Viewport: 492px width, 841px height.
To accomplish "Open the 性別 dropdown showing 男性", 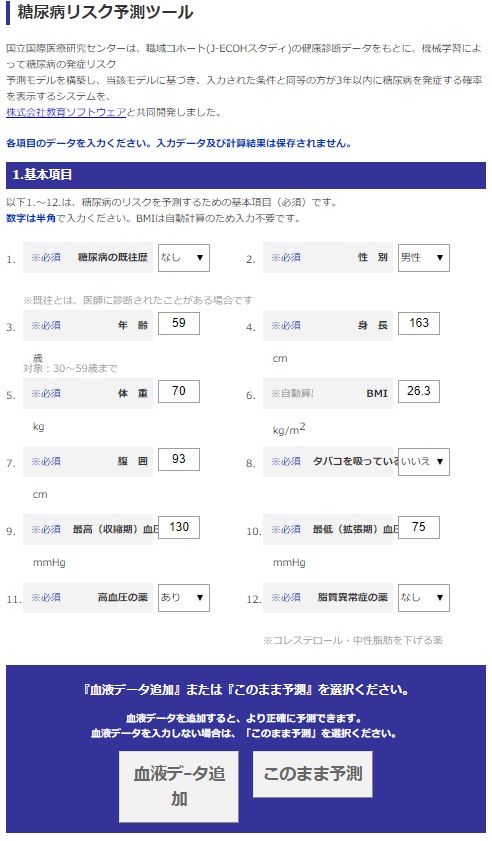I will click(423, 258).
